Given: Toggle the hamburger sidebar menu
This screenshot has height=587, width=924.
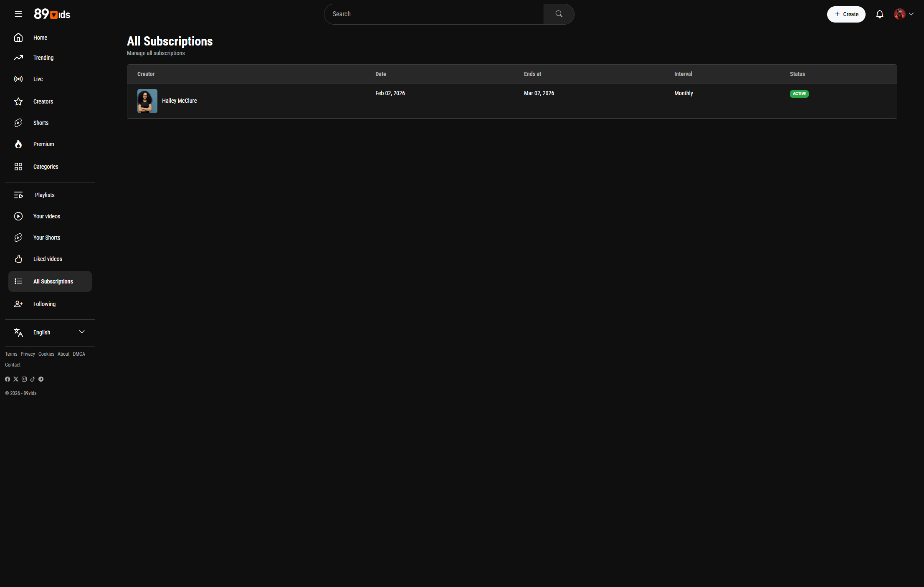Looking at the screenshot, I should pos(18,14).
